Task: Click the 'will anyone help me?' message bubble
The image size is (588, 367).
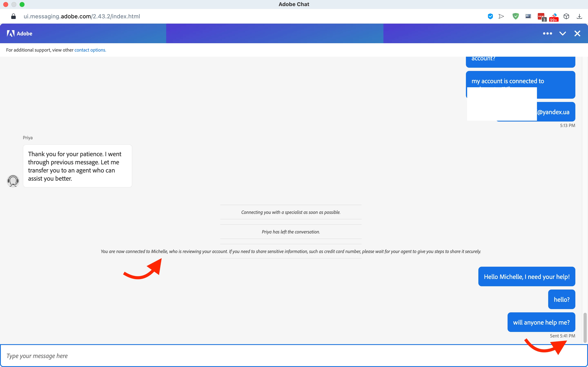Action: [541, 322]
